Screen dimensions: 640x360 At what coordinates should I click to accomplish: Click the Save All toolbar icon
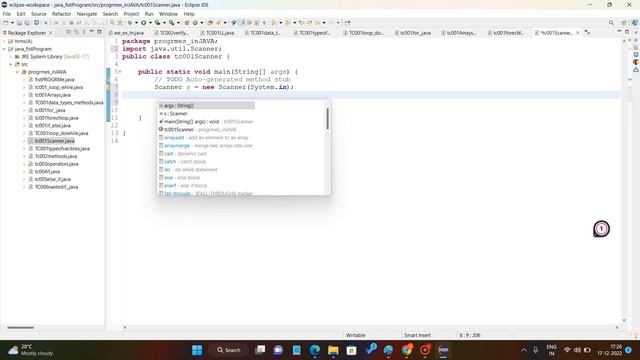point(27,23)
